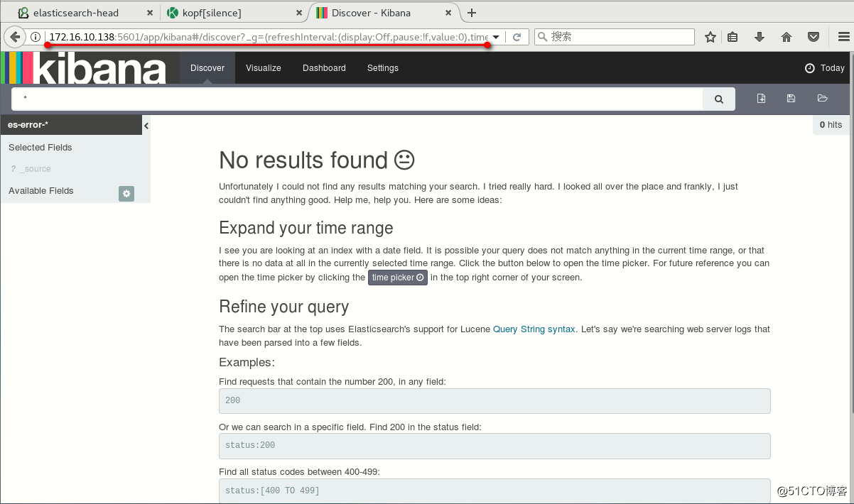Click the status:[400 TO 499] example box
Image resolution: width=854 pixels, height=504 pixels.
coord(494,491)
